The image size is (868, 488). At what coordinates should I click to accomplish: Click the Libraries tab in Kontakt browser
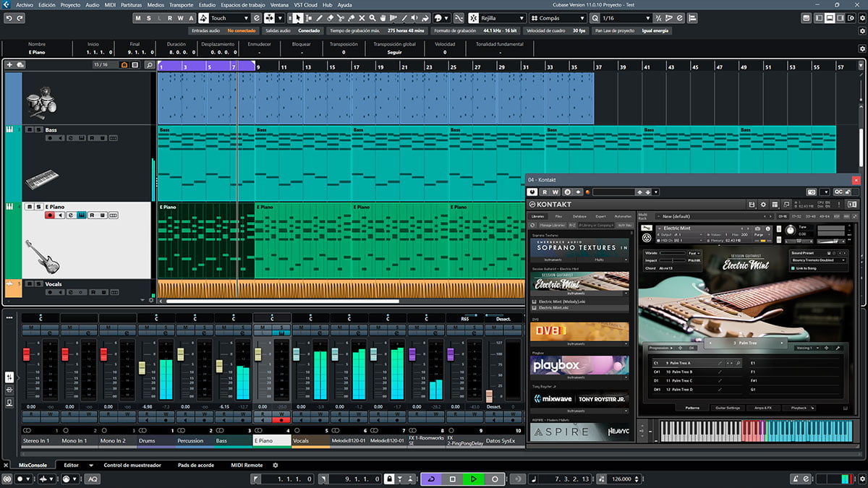click(538, 216)
